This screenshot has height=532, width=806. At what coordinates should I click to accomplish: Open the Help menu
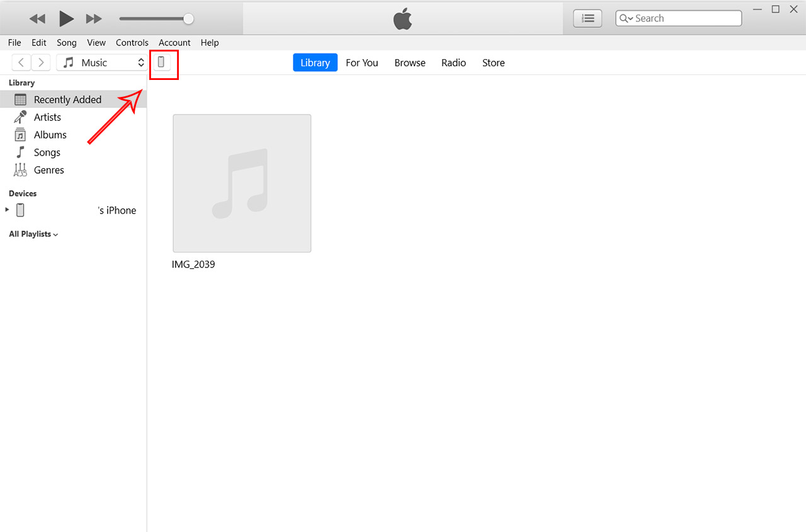point(210,43)
